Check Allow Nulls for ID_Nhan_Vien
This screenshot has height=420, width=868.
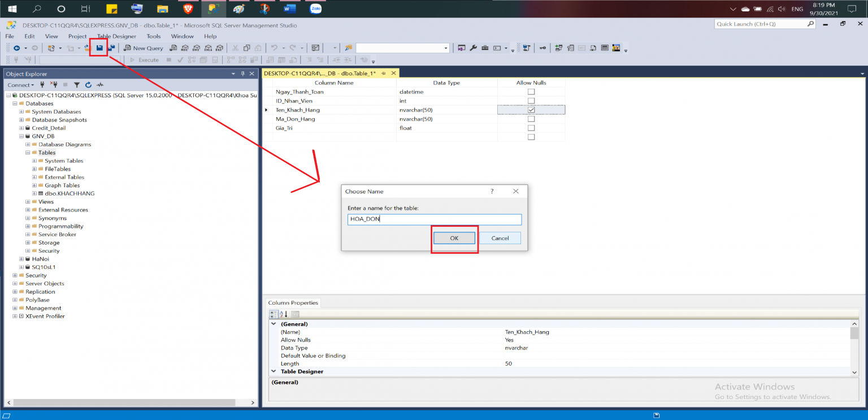pos(530,100)
